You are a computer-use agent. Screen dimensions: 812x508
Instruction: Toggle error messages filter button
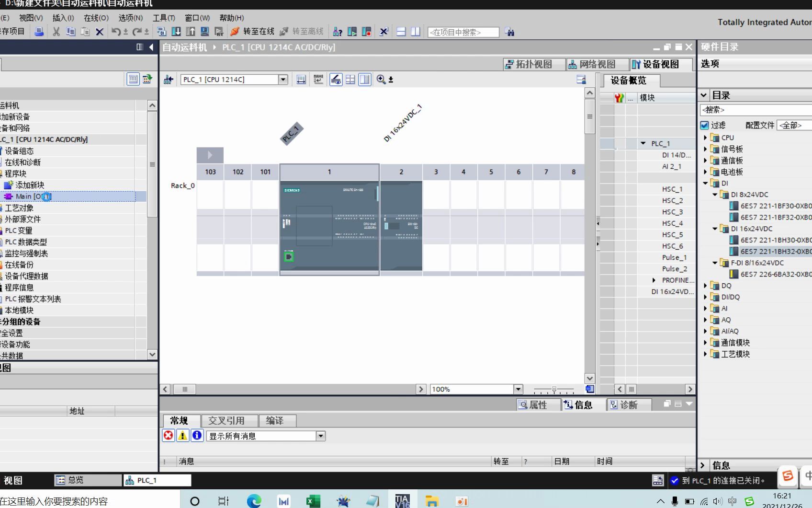coord(168,436)
